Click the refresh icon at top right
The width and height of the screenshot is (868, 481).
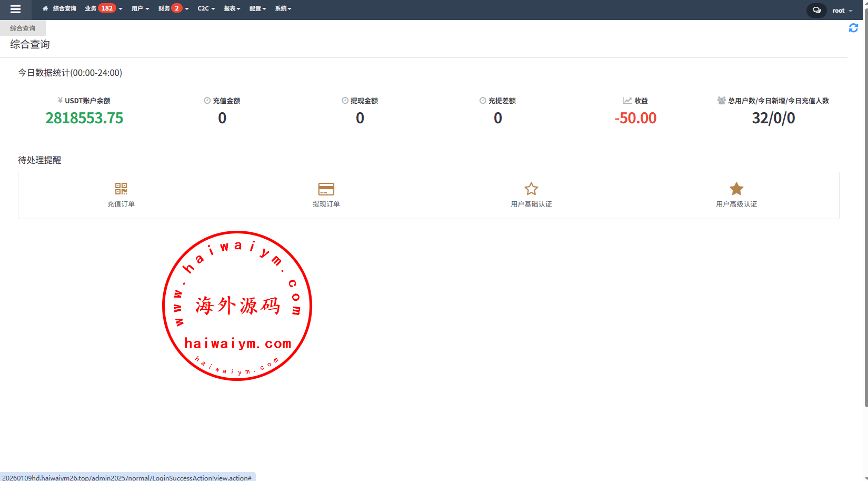click(853, 28)
